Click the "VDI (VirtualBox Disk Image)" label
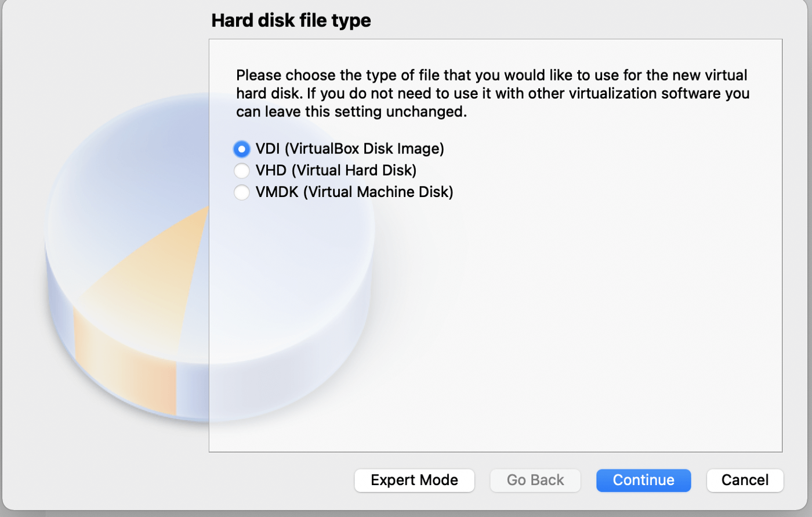812x517 pixels. point(350,149)
